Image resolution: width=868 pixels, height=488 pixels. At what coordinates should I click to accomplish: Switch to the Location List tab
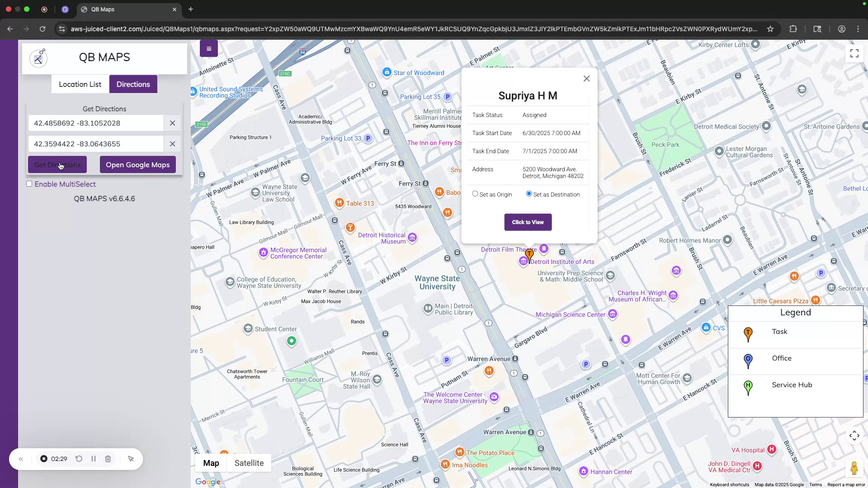tap(80, 84)
